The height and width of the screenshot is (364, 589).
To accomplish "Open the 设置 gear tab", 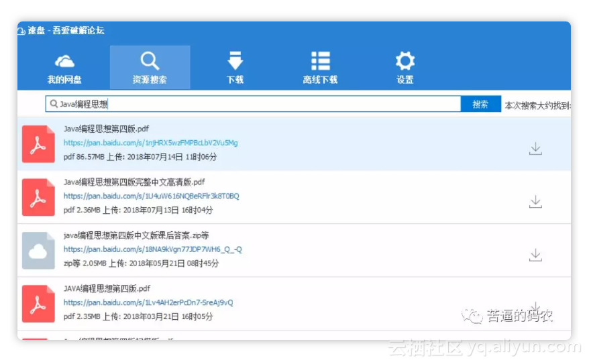I will [405, 68].
